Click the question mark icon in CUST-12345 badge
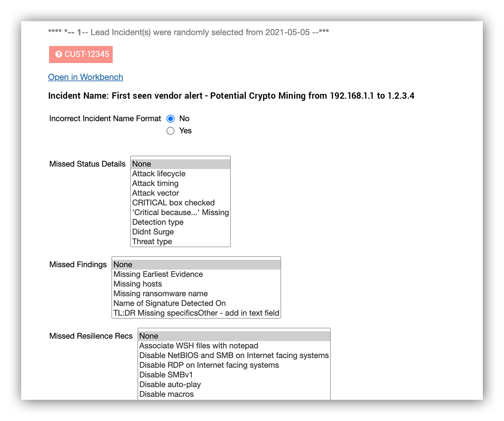This screenshot has width=504, height=421. coord(59,54)
